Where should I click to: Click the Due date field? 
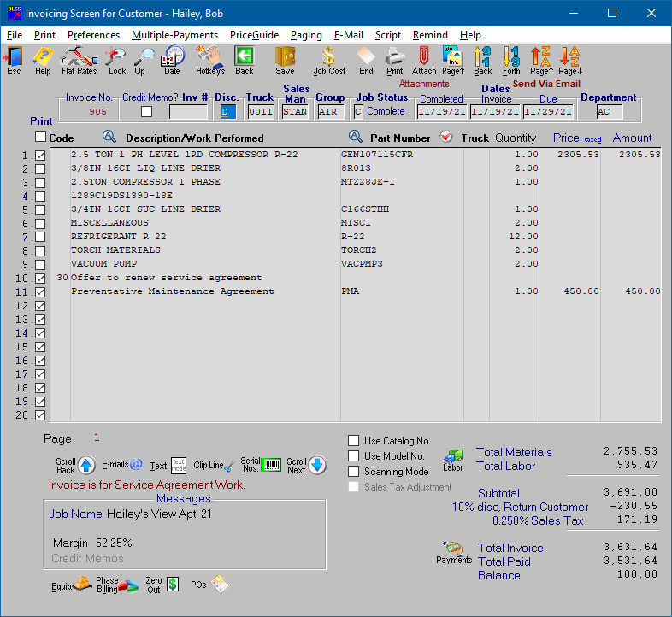point(547,111)
